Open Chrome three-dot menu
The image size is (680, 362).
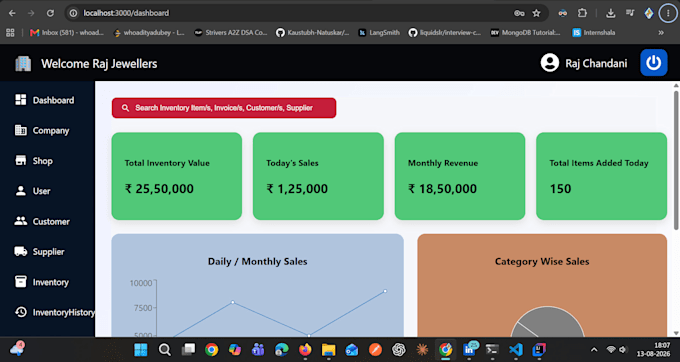[x=668, y=13]
